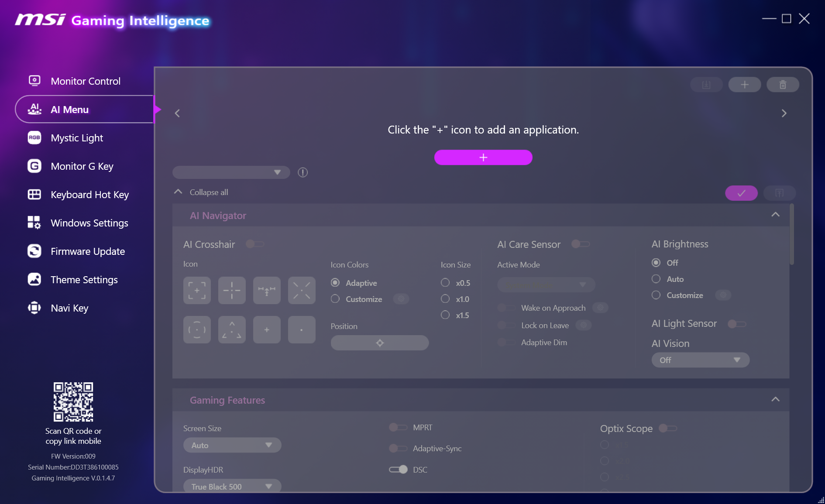The height and width of the screenshot is (504, 825).
Task: Open Windows Settings in sidebar
Action: point(89,223)
